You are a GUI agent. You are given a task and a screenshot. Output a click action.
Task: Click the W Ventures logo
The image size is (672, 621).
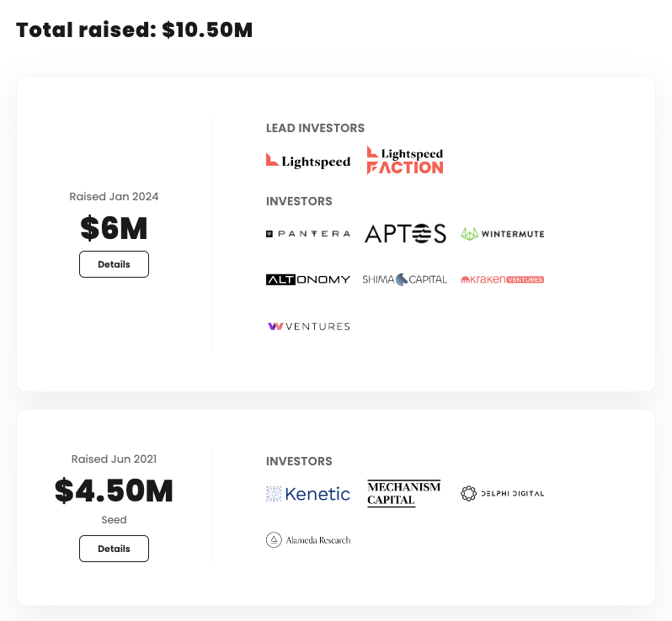pyautogui.click(x=307, y=326)
